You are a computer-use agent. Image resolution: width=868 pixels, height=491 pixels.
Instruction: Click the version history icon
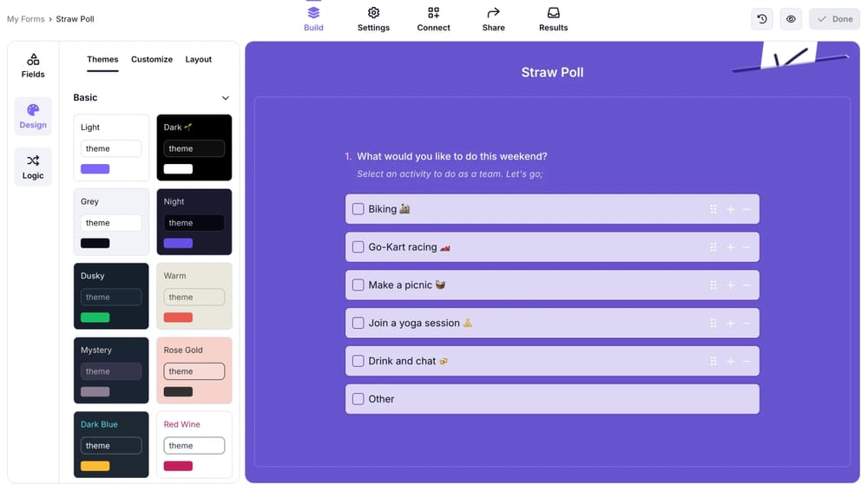pos(762,19)
